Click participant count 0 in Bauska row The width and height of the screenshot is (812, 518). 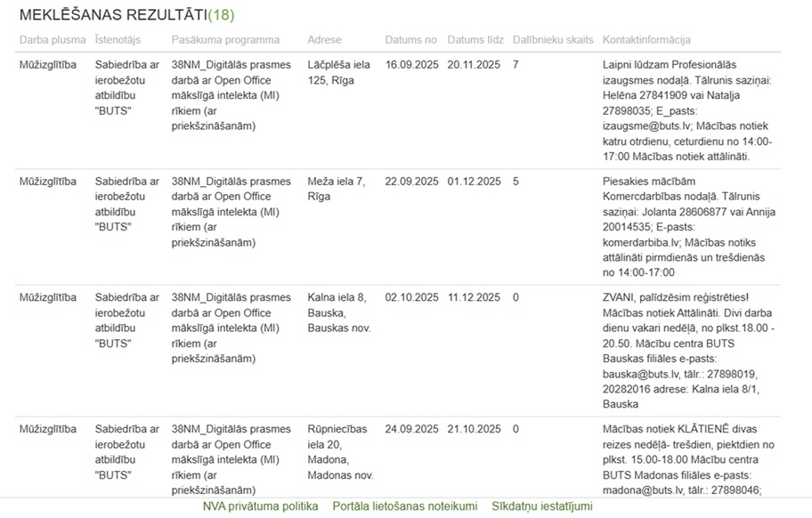click(x=516, y=297)
